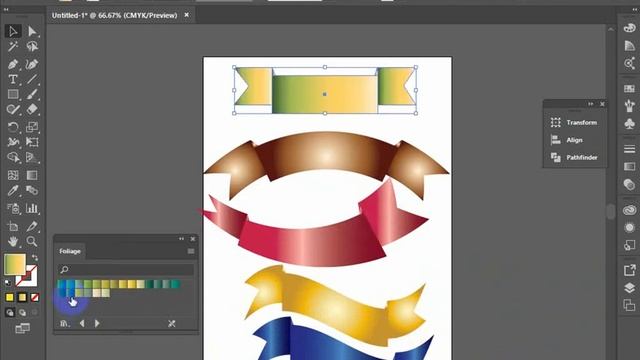Reset to default fill and stroke

[x=8, y=282]
